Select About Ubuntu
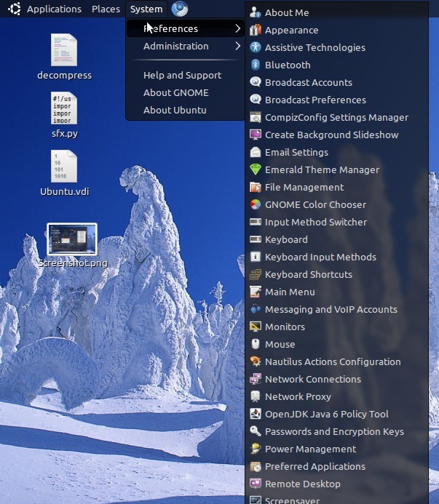The height and width of the screenshot is (504, 439). pyautogui.click(x=175, y=110)
